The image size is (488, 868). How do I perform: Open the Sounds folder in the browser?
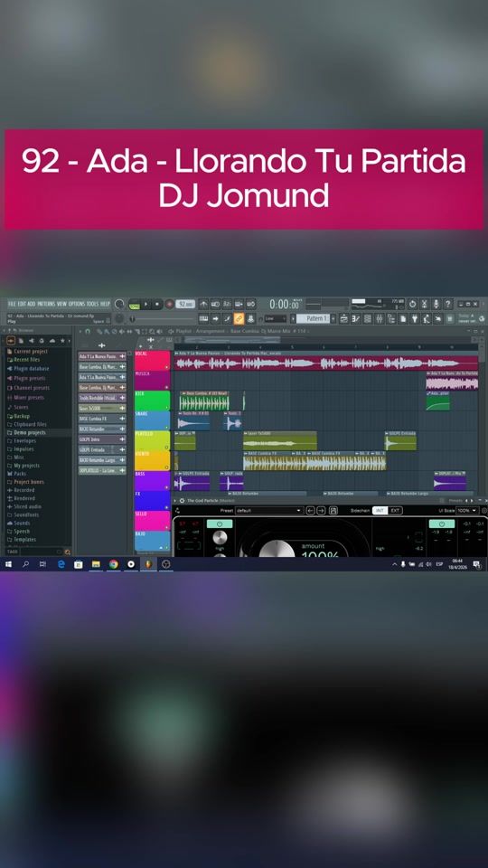[x=18, y=523]
